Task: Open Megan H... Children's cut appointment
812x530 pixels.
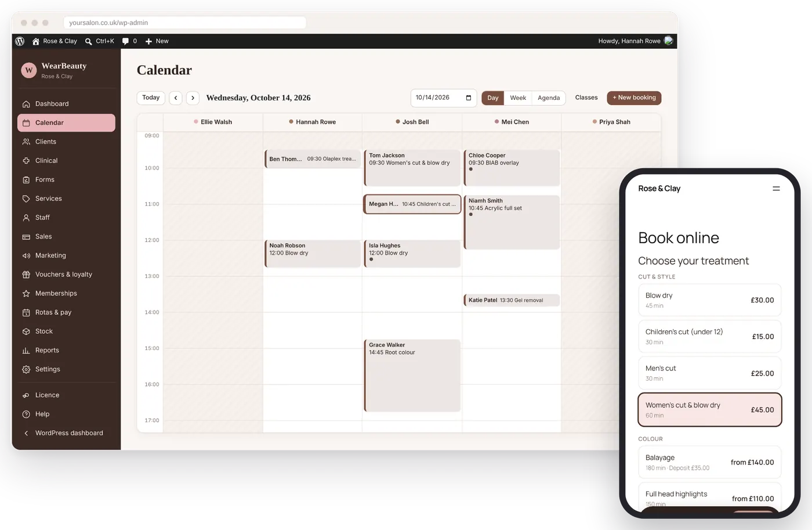Action: [x=412, y=204]
